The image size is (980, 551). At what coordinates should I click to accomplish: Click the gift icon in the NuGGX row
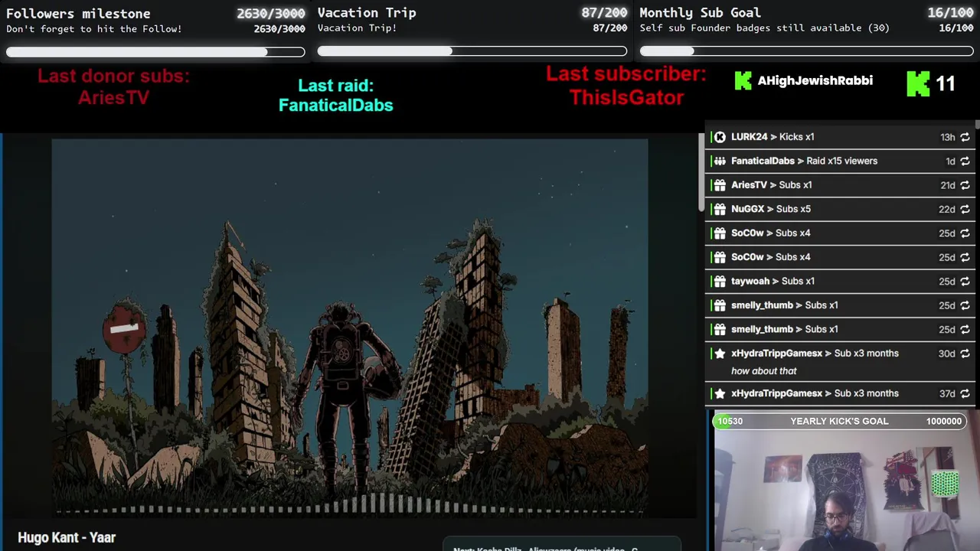click(x=720, y=209)
